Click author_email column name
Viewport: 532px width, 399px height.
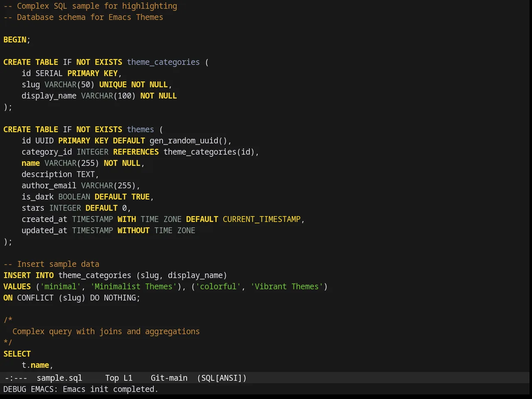tap(49, 185)
